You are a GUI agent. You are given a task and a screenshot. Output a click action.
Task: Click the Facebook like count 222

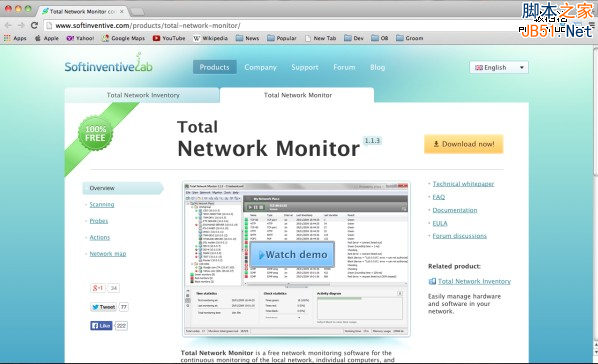click(121, 325)
